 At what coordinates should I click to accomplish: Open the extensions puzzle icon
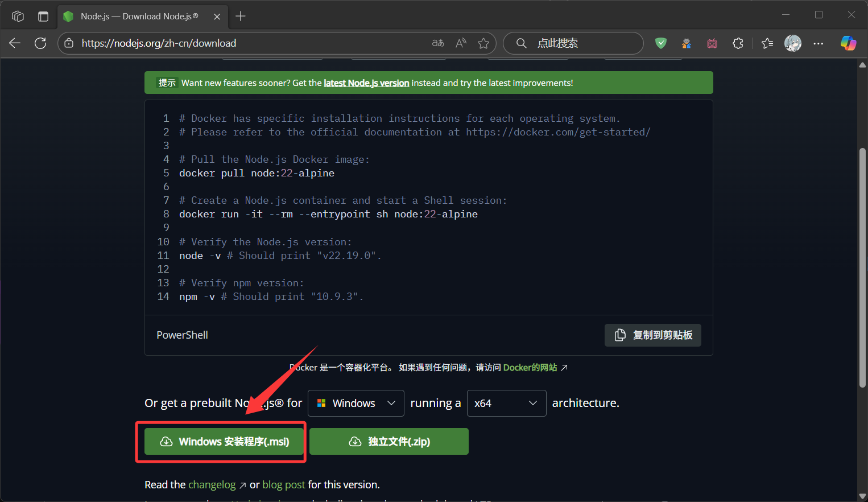point(738,43)
